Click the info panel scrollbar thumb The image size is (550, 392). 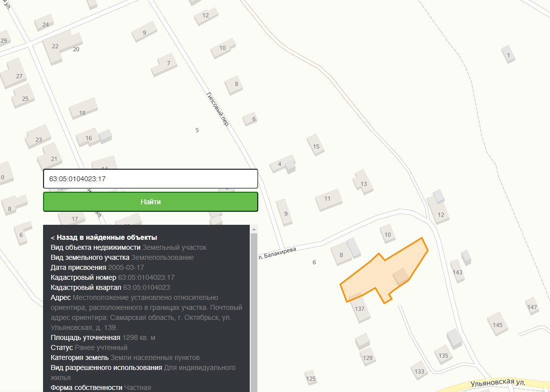point(254,312)
